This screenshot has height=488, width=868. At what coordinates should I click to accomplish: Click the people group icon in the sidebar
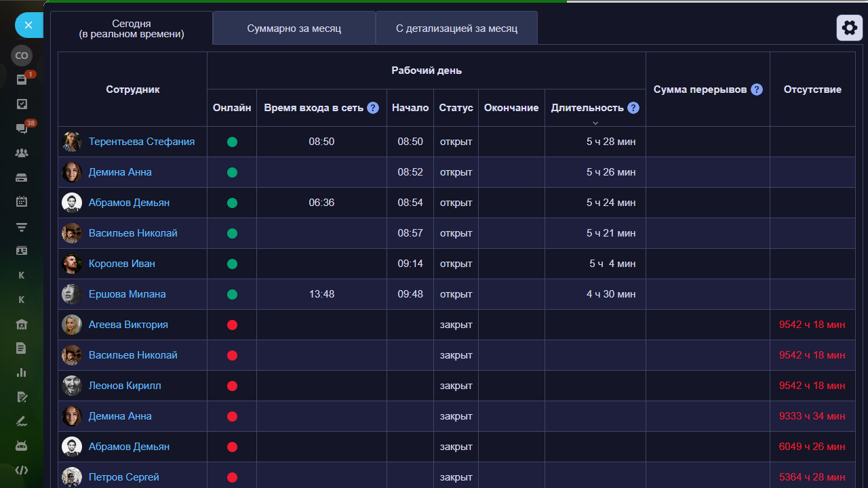click(x=22, y=153)
